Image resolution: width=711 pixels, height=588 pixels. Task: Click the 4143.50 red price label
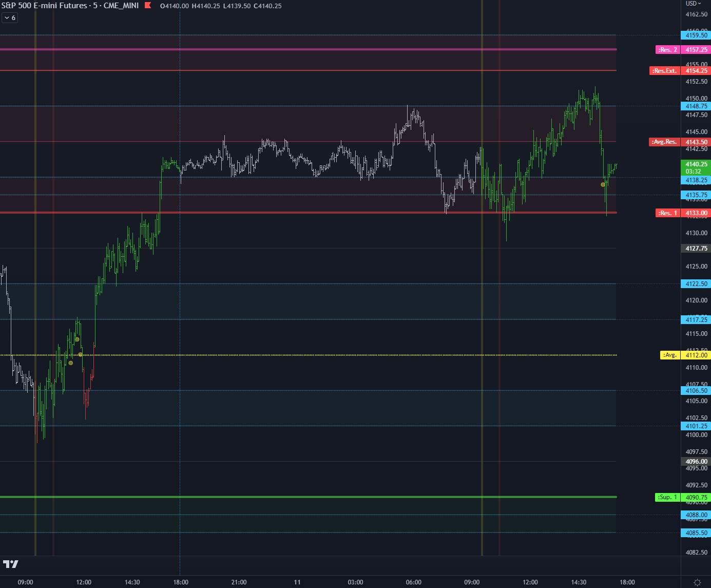point(696,142)
